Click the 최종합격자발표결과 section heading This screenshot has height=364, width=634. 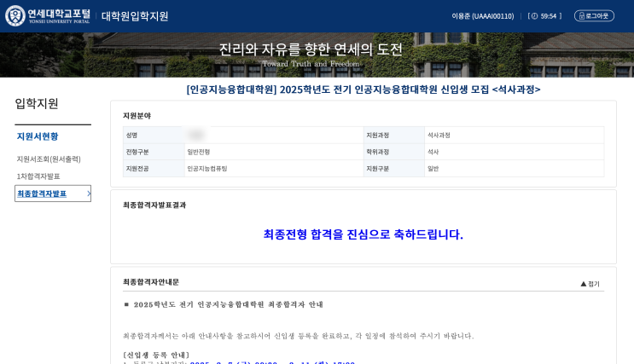coord(154,205)
